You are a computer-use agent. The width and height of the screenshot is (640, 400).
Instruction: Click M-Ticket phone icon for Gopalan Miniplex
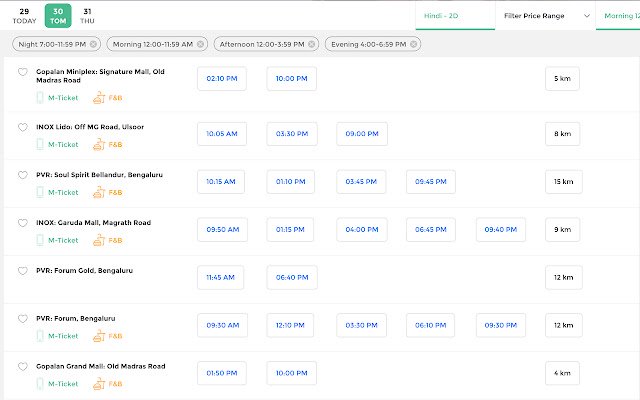pyautogui.click(x=40, y=98)
